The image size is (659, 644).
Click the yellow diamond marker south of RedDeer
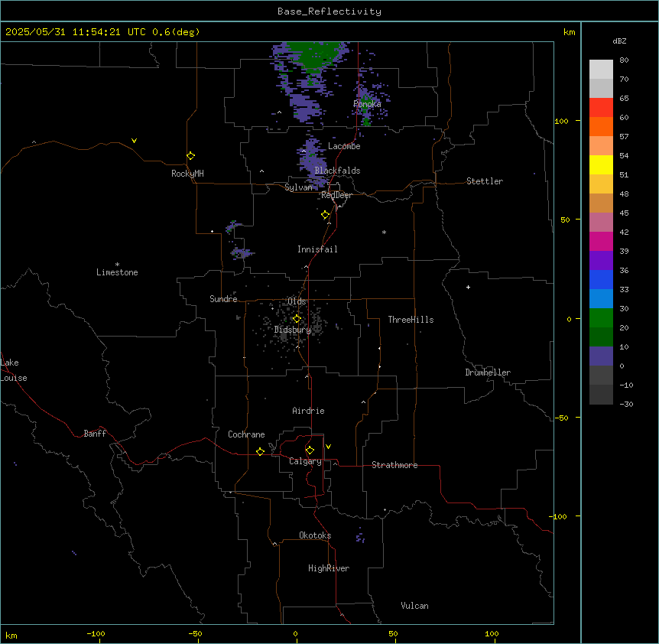coord(326,215)
